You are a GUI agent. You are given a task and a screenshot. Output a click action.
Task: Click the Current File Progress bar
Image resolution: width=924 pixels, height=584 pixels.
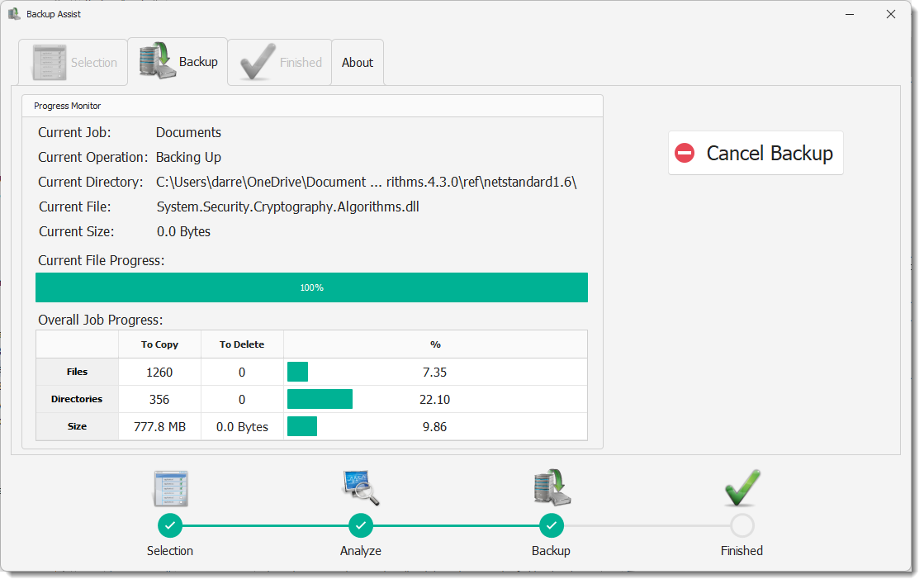[x=311, y=287]
